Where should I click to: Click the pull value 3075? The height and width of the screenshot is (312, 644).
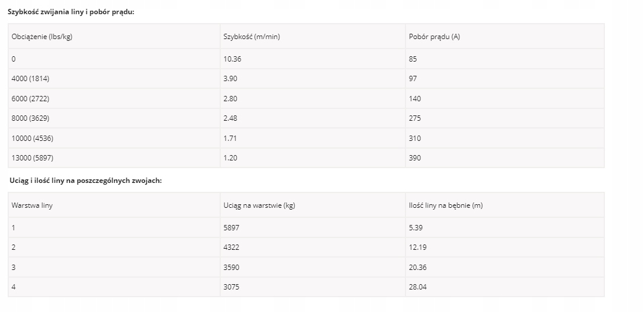[231, 287]
